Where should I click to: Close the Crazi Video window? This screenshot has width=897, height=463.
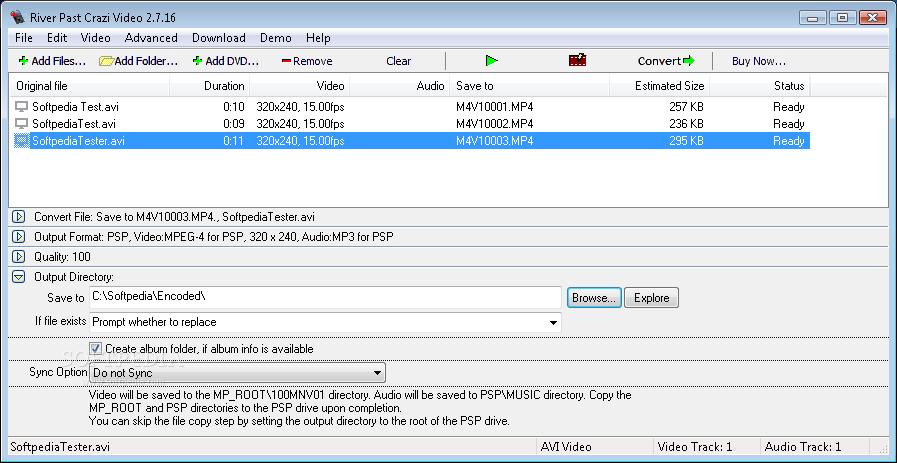pyautogui.click(x=873, y=17)
